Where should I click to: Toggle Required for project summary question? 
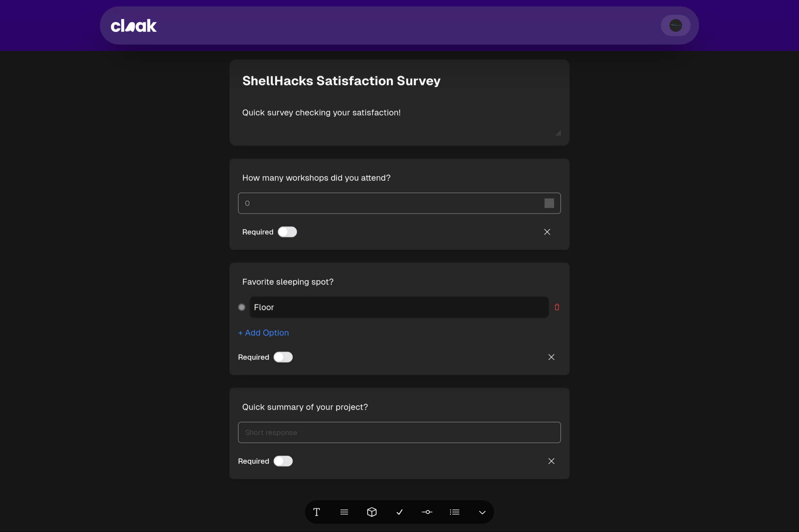point(283,461)
